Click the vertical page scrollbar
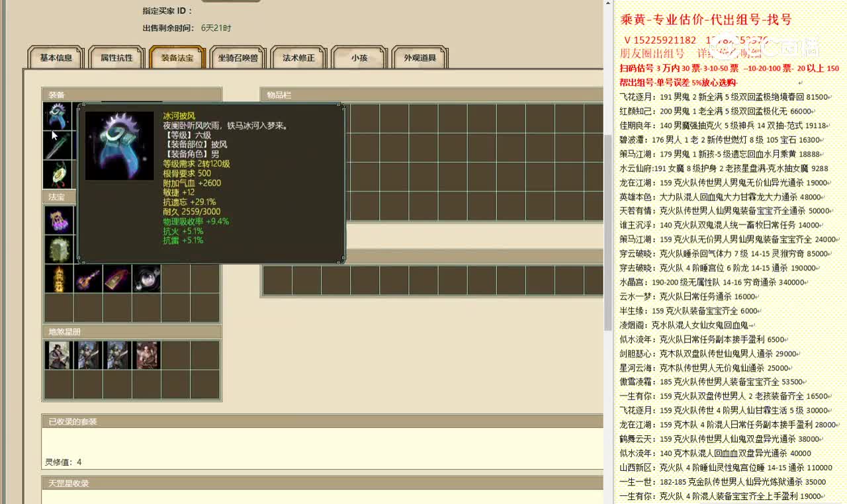847x504 pixels. pyautogui.click(x=608, y=231)
